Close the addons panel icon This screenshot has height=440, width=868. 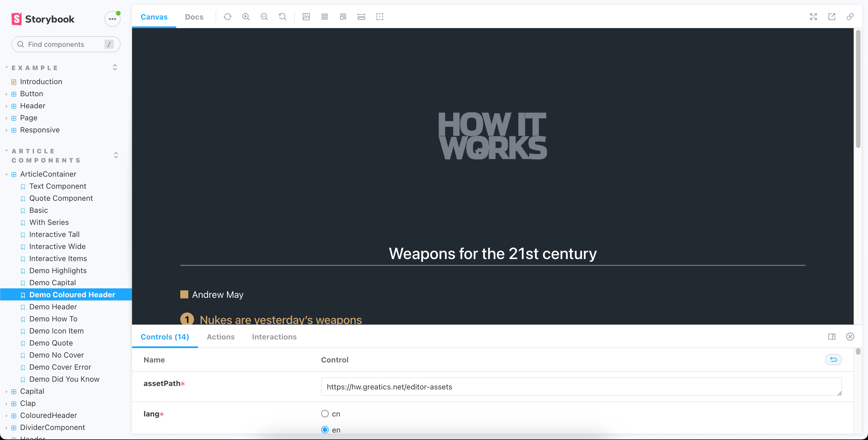pos(850,337)
